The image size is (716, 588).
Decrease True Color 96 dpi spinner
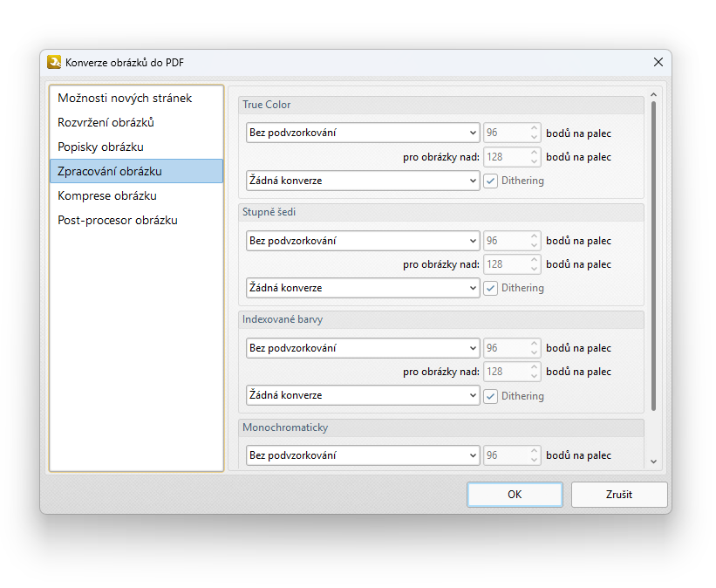click(535, 137)
